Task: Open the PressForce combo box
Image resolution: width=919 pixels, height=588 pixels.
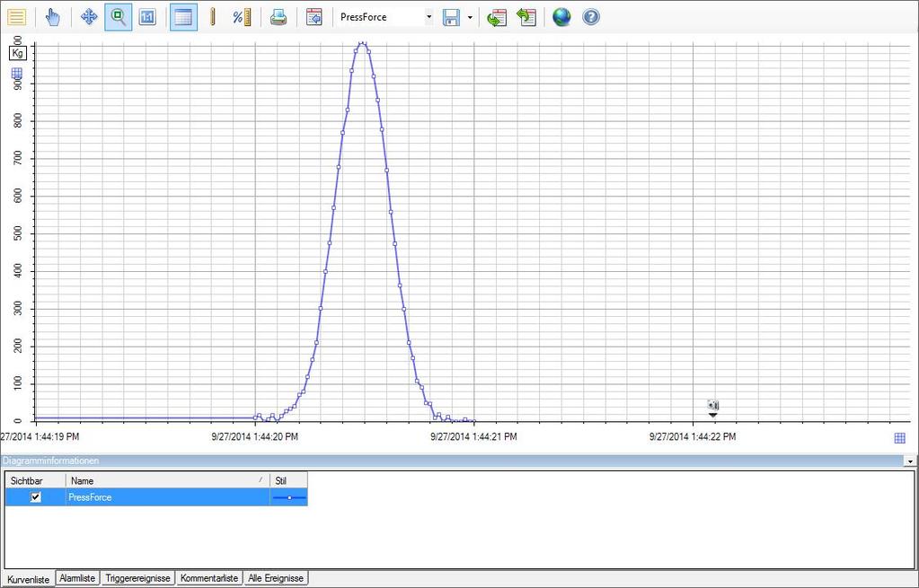Action: tap(385, 17)
